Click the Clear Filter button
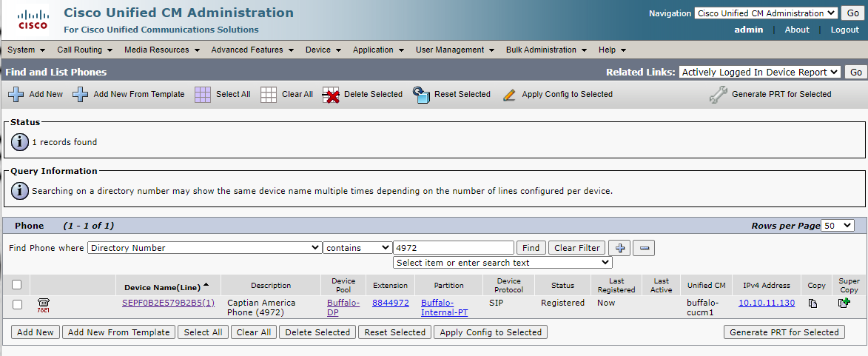The height and width of the screenshot is (356, 868). [x=577, y=248]
